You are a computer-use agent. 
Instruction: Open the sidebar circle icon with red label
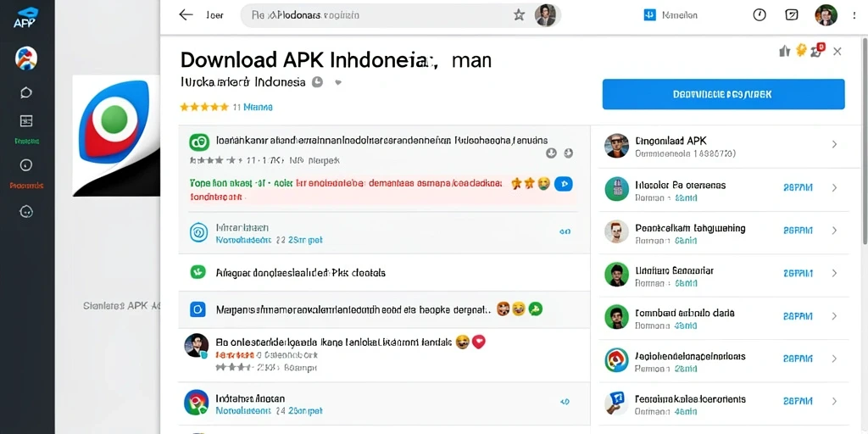pos(26,165)
